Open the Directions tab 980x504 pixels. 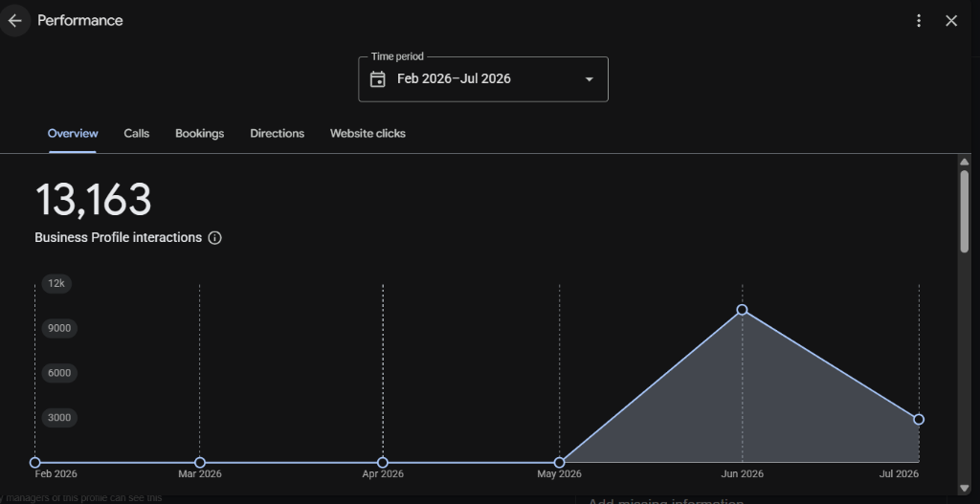coord(277,134)
